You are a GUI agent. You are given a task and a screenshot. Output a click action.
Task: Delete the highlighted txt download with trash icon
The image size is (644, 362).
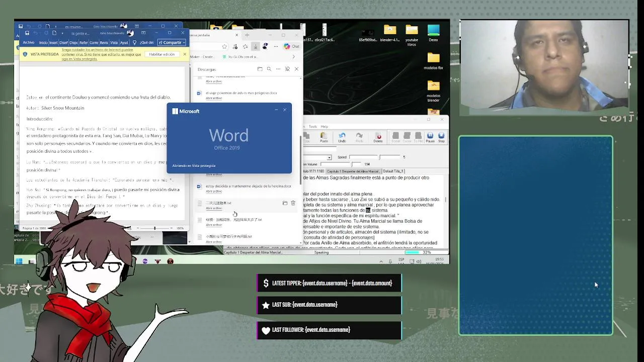point(293,203)
